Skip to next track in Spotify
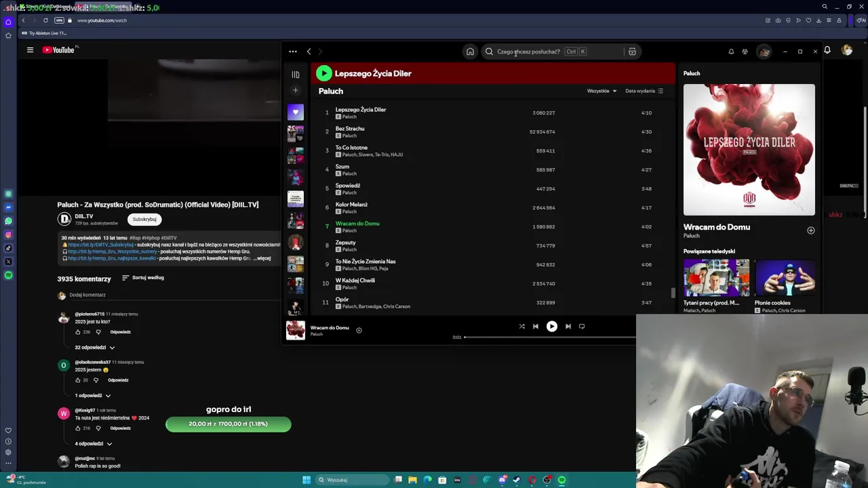This screenshot has height=488, width=868. click(x=568, y=326)
